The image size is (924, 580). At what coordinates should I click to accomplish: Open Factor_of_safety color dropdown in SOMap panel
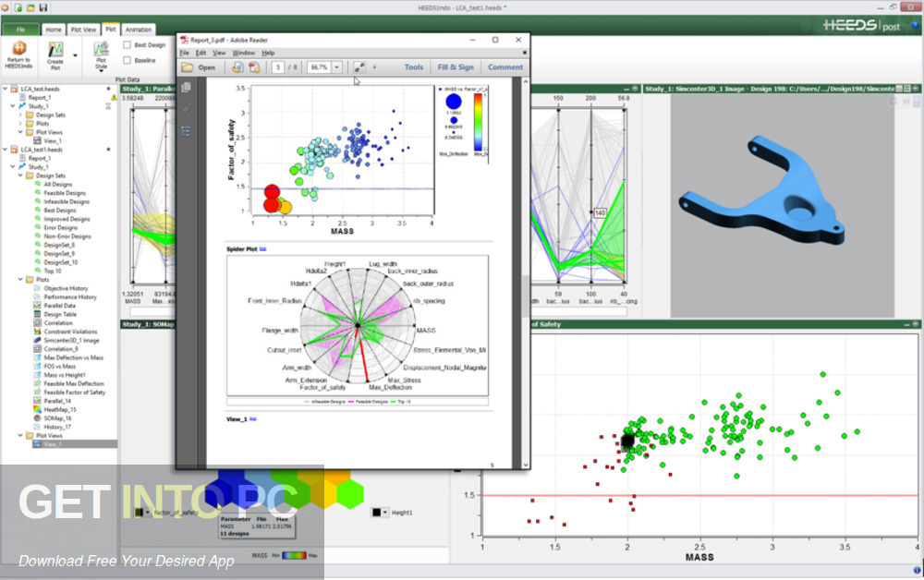[147, 513]
